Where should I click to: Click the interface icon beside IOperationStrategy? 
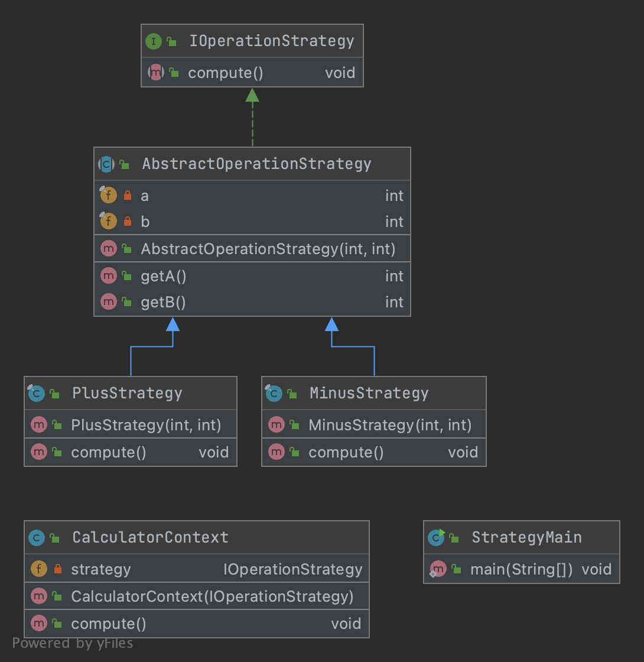pos(154,41)
